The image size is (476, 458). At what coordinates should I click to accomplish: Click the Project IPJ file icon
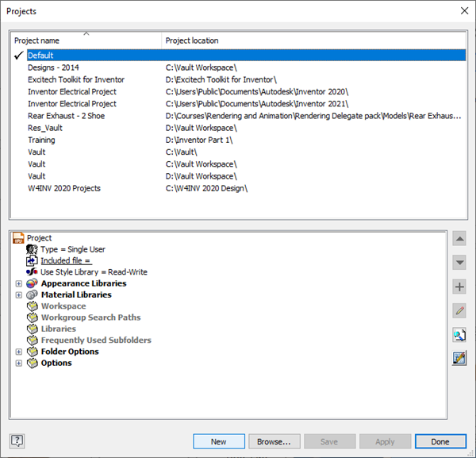pyautogui.click(x=18, y=238)
